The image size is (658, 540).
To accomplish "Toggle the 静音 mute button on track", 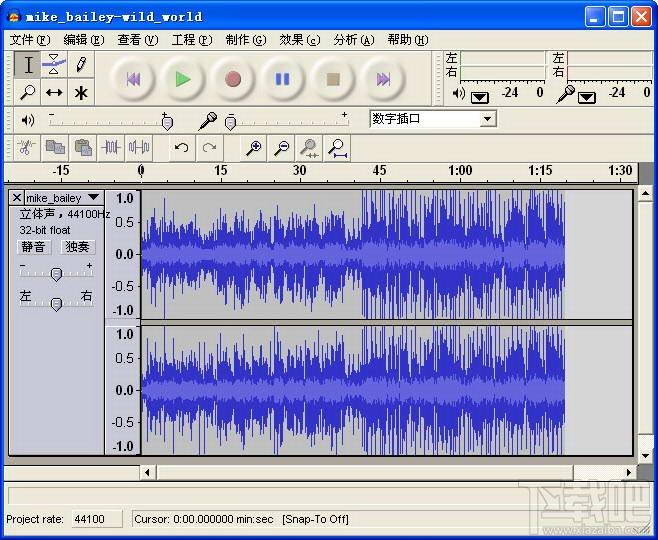I will (x=34, y=247).
